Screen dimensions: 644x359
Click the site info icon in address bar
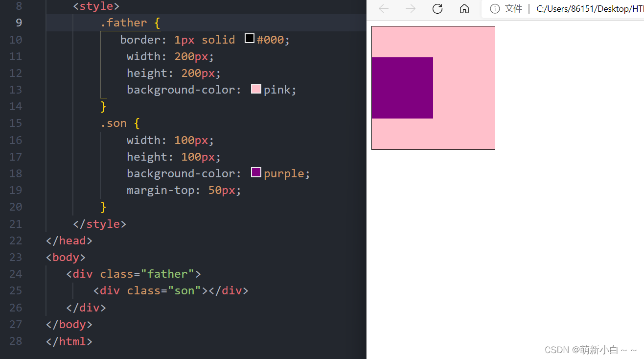(x=495, y=9)
